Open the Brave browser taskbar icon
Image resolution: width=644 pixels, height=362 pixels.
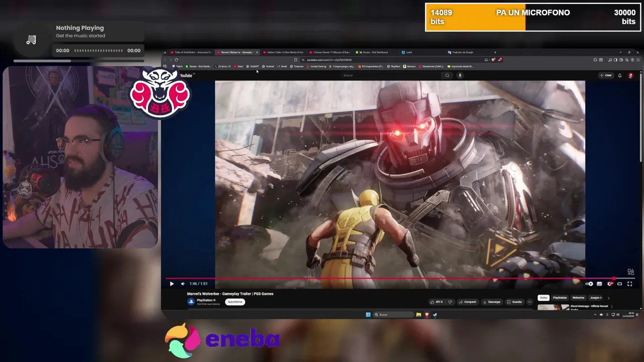(427, 315)
